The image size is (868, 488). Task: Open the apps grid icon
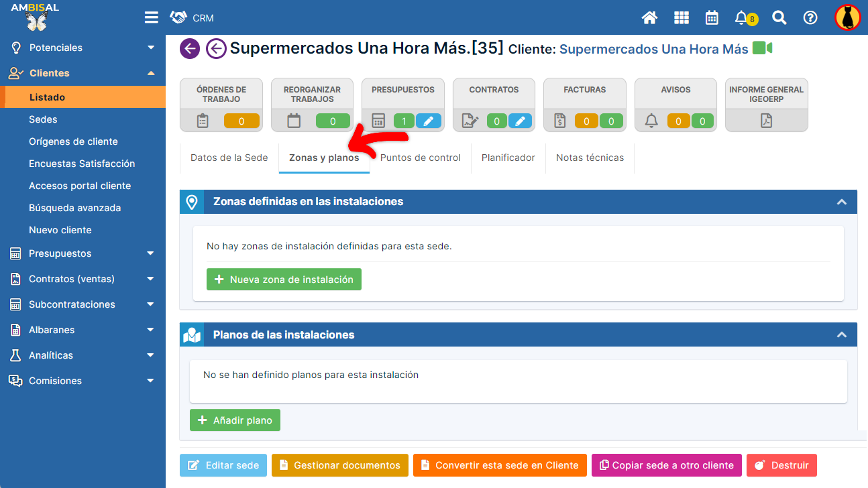tap(681, 18)
